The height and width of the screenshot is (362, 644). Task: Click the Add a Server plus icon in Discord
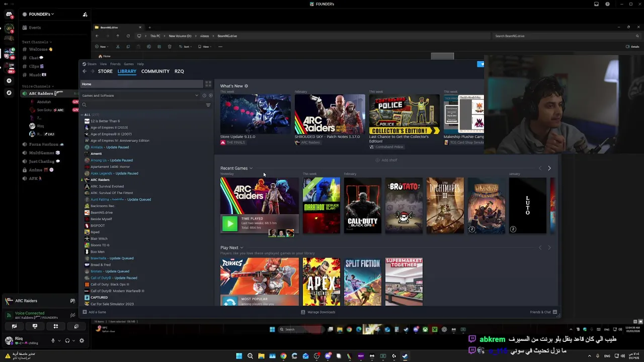click(9, 80)
